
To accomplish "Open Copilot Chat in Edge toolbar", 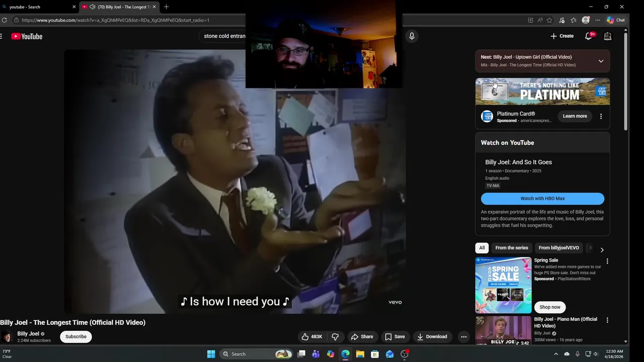I will point(616,20).
